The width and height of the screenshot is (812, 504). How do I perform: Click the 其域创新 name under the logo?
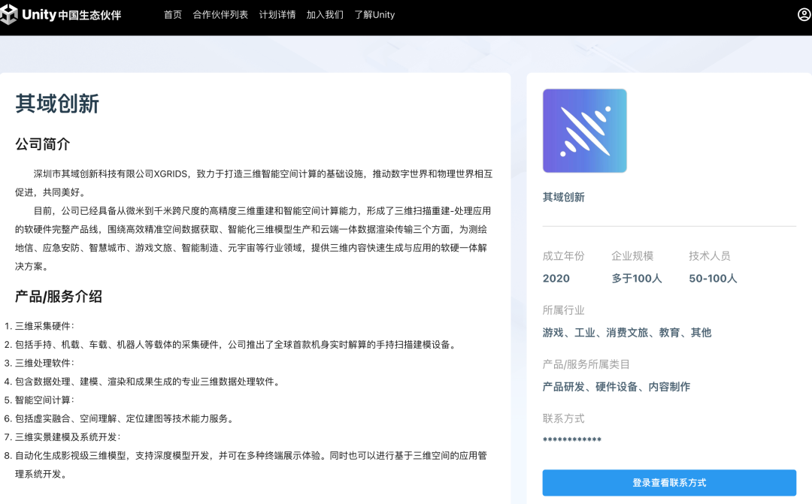563,197
